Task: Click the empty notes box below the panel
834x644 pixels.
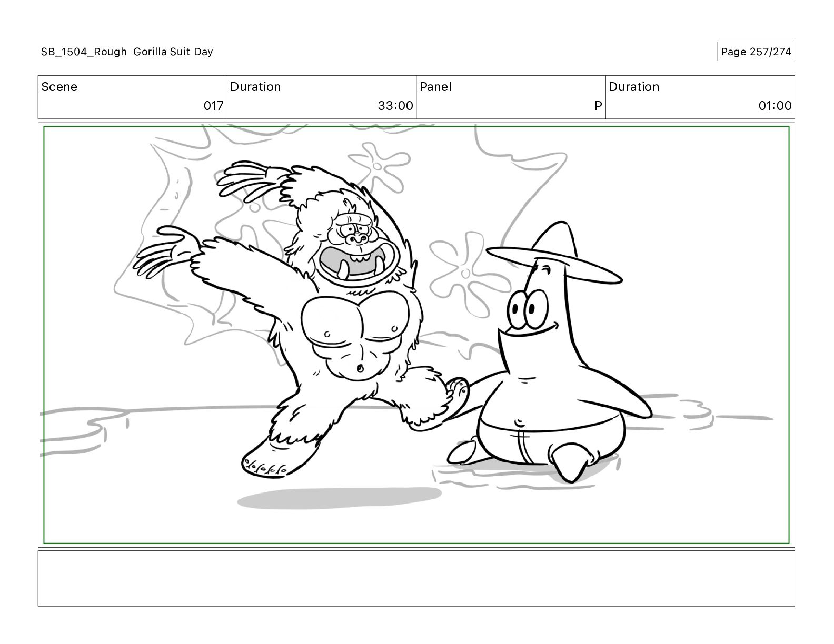Action: tap(416, 578)
